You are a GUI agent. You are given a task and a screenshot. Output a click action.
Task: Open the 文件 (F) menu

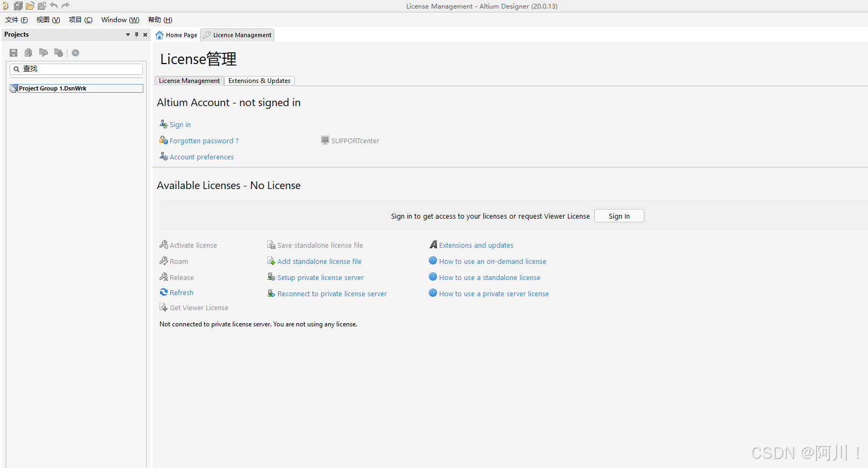coord(17,20)
